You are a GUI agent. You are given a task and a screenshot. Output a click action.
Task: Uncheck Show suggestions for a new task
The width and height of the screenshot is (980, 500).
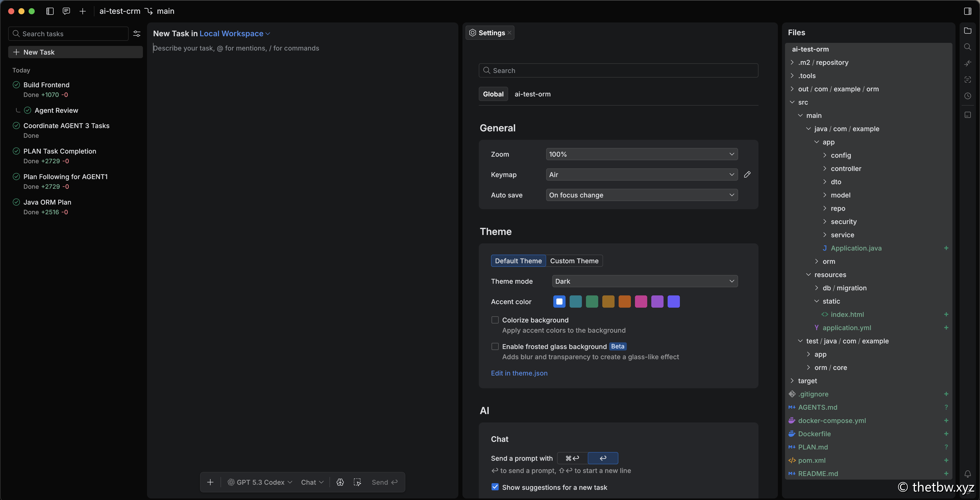click(x=495, y=487)
